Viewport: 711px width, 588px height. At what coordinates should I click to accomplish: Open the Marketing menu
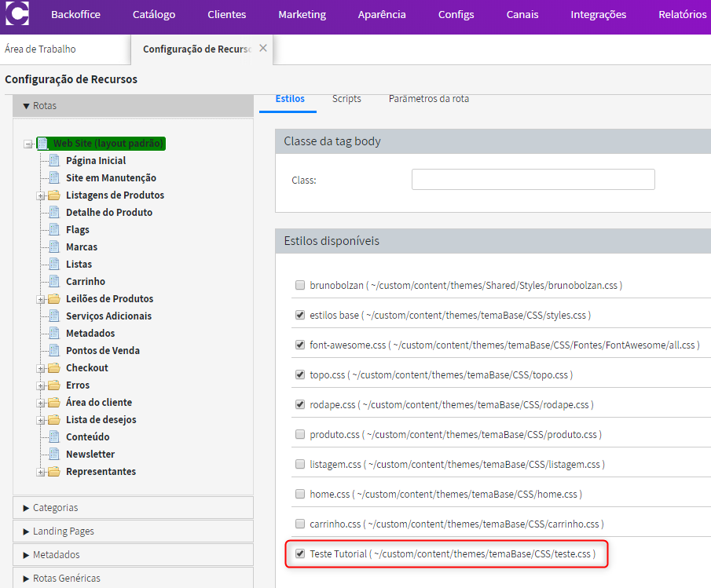click(302, 14)
